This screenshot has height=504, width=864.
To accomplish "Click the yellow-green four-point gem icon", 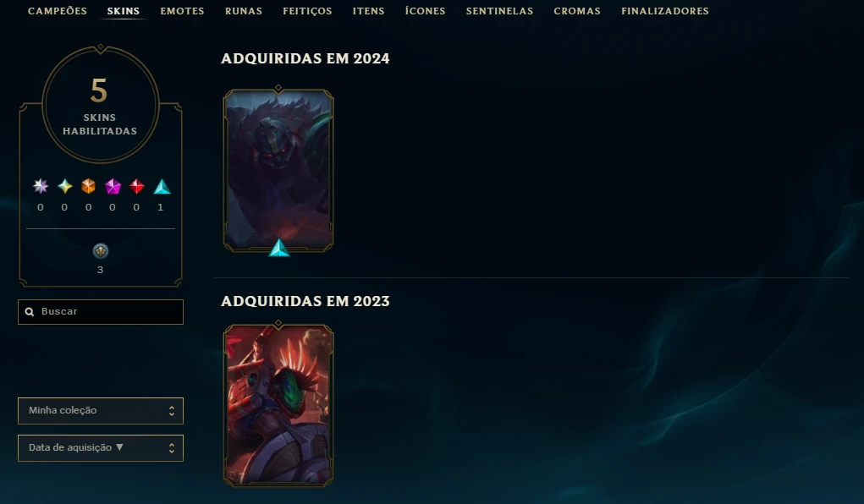I will click(x=65, y=186).
